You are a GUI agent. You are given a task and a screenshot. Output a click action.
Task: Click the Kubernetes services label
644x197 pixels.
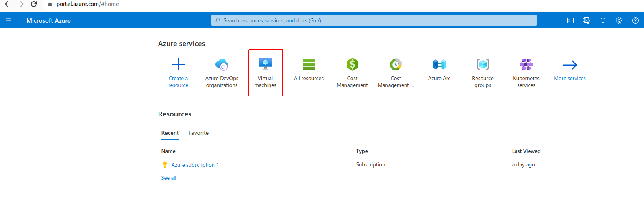527,82
